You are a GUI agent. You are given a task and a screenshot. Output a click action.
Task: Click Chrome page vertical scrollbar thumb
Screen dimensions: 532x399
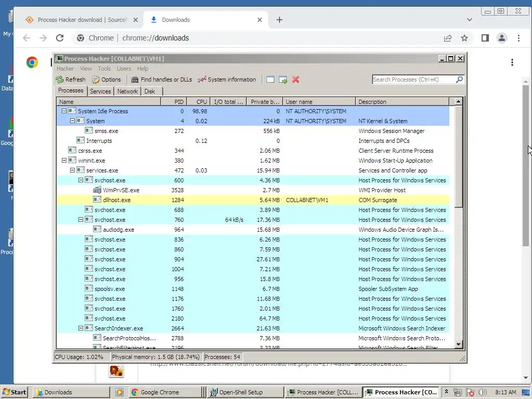coord(526,166)
